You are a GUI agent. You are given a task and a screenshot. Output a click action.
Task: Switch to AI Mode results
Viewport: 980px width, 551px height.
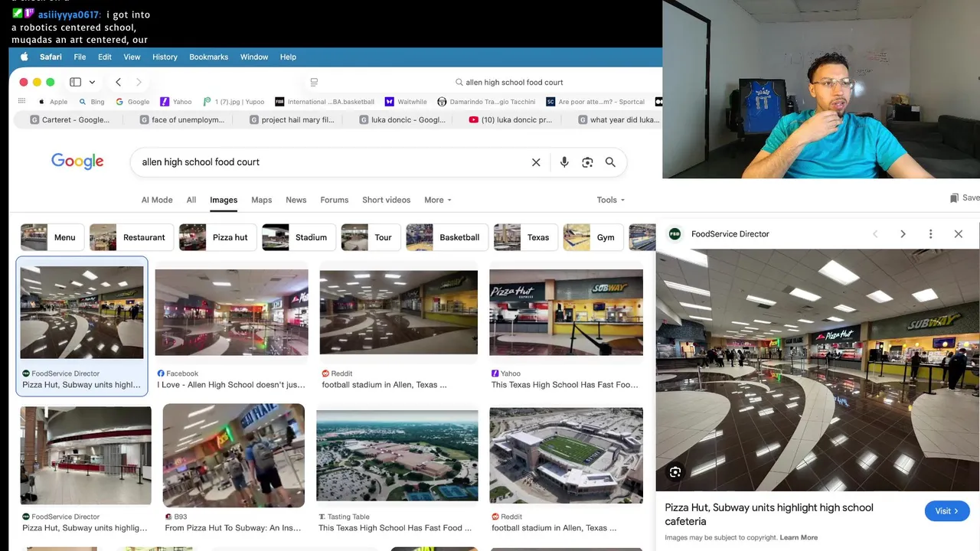coord(157,200)
